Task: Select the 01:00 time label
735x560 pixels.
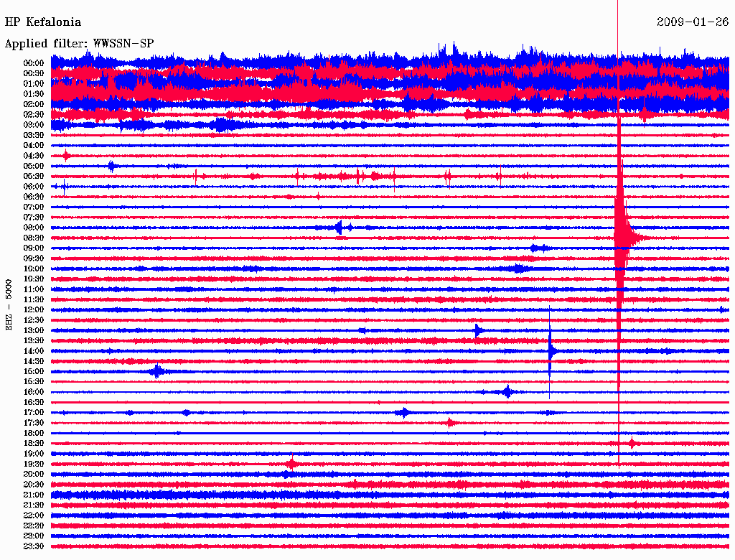Action: [34, 84]
